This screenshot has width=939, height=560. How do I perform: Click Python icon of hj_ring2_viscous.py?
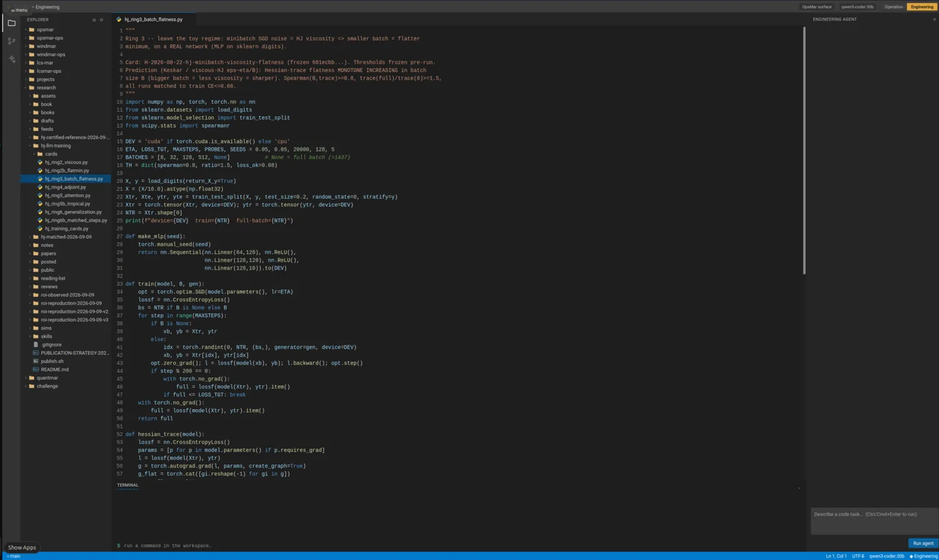click(40, 162)
